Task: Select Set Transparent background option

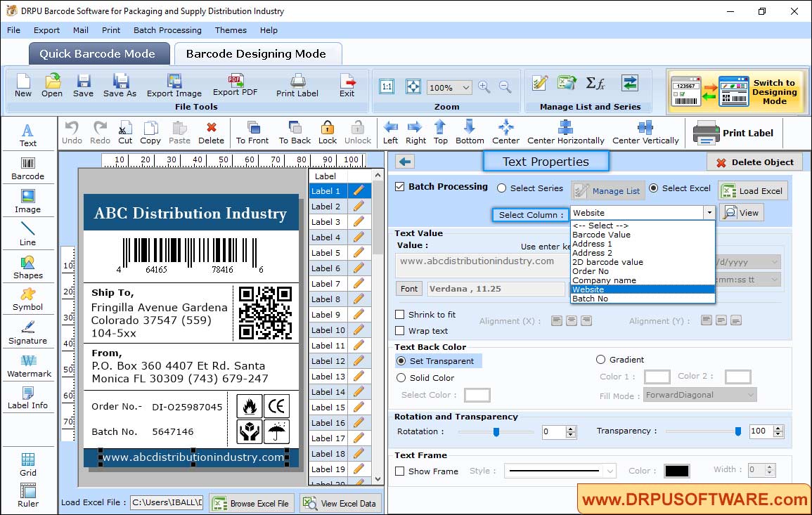Action: point(401,360)
